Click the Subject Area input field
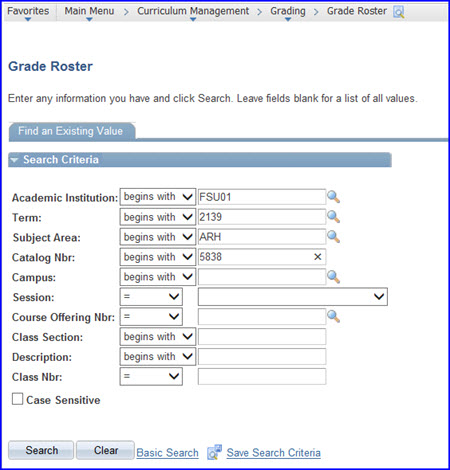This screenshot has height=470, width=450. 262,237
